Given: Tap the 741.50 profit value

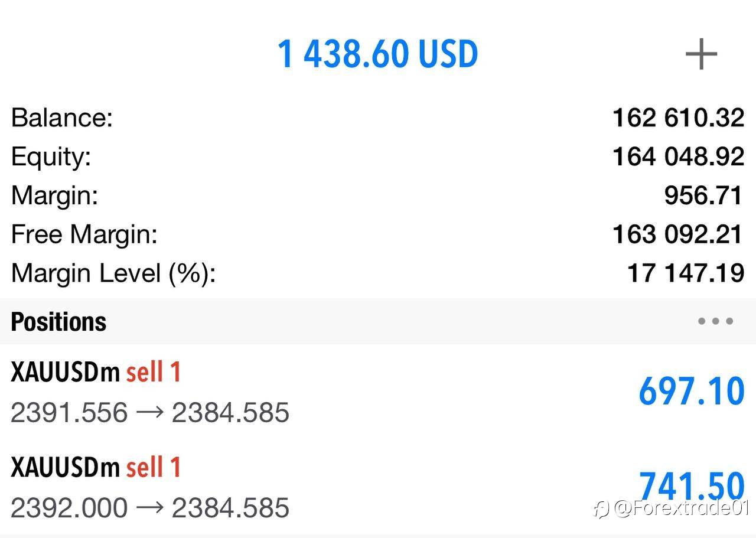Looking at the screenshot, I should click(692, 485).
